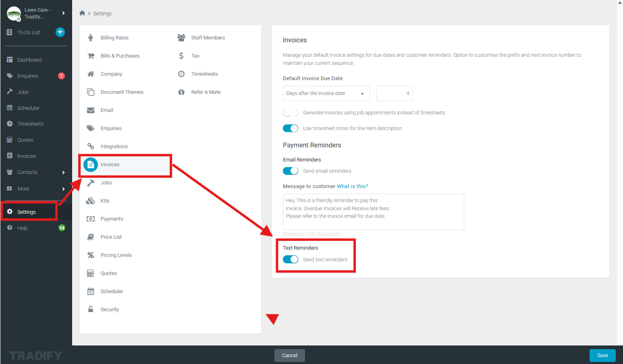Image resolution: width=623 pixels, height=364 pixels.
Task: Open the Security padlock icon
Action: [91, 310]
